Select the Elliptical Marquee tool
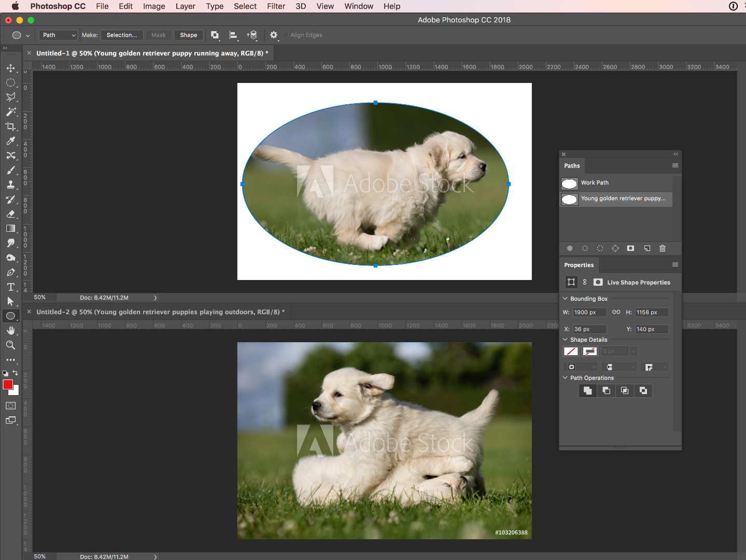Image resolution: width=746 pixels, height=560 pixels. click(10, 82)
